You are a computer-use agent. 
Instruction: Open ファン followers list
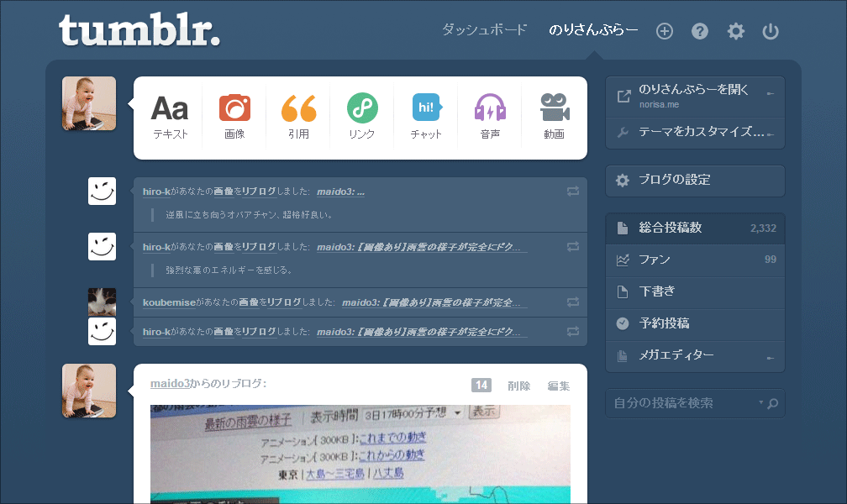coord(695,260)
